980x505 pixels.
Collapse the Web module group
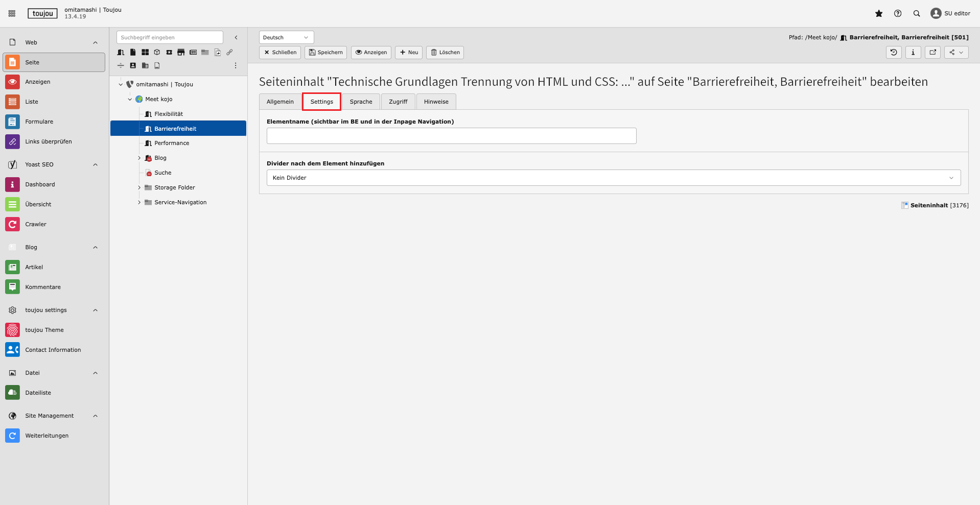point(95,42)
